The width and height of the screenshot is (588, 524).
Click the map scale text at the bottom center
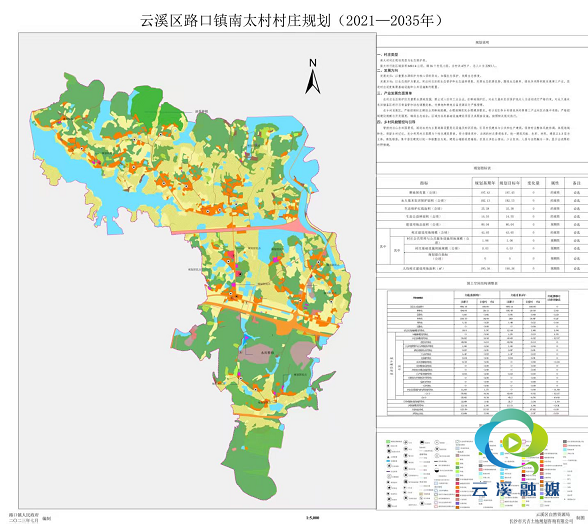[312, 518]
